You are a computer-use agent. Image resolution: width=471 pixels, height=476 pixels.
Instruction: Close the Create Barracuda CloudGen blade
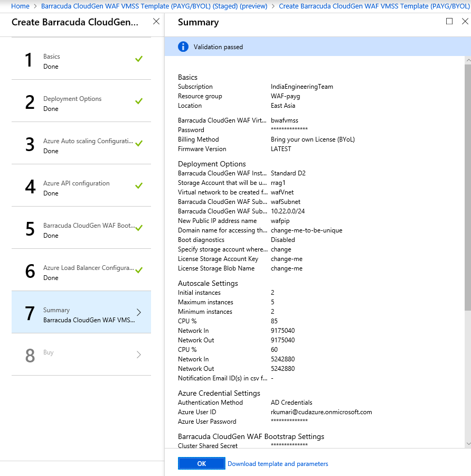156,22
